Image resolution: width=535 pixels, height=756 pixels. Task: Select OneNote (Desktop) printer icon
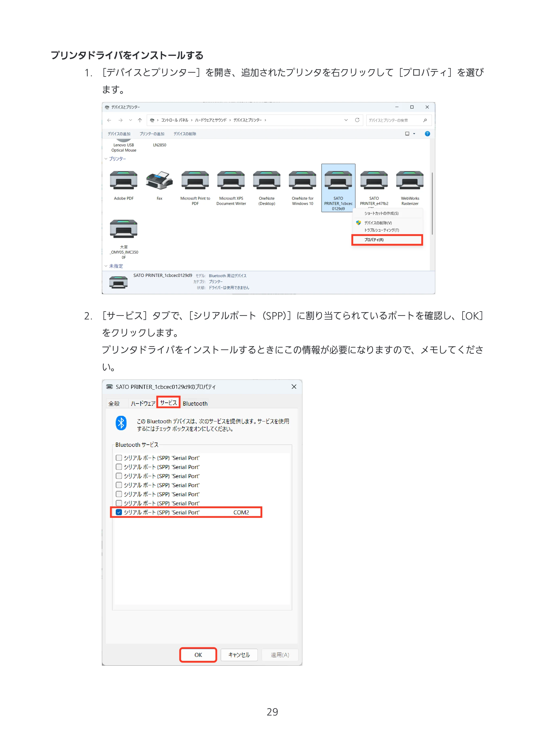267,180
